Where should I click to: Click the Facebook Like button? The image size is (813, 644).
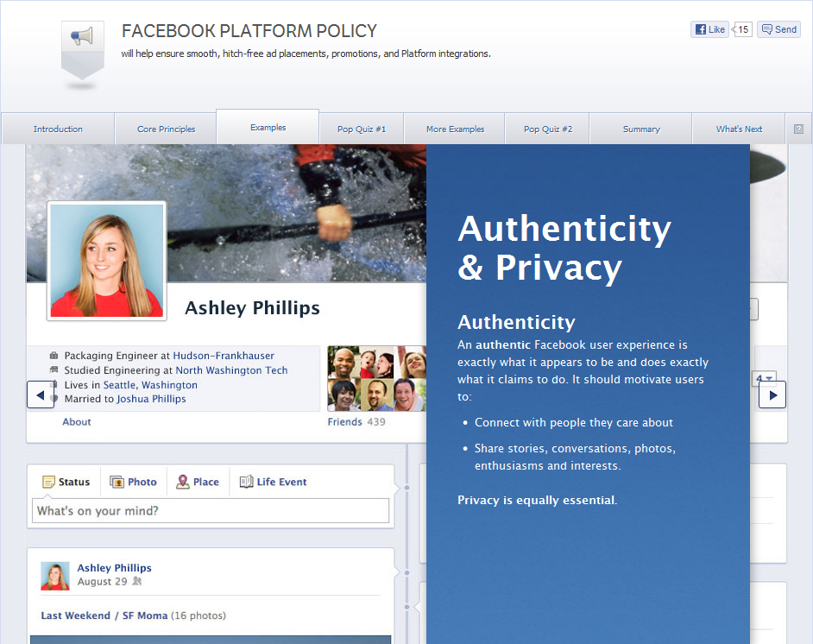(x=709, y=29)
